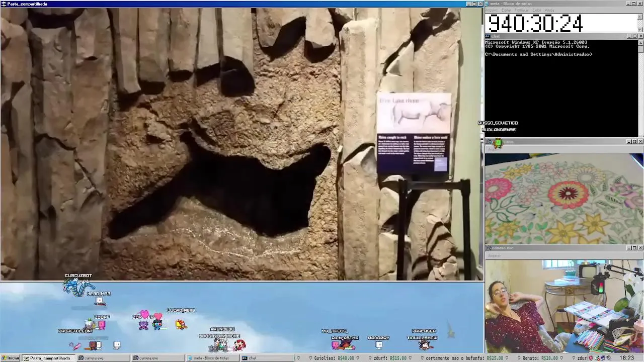The image size is (644, 362).
Task: Click Arquivo menu in bottom camera window
Action: pyautogui.click(x=494, y=255)
